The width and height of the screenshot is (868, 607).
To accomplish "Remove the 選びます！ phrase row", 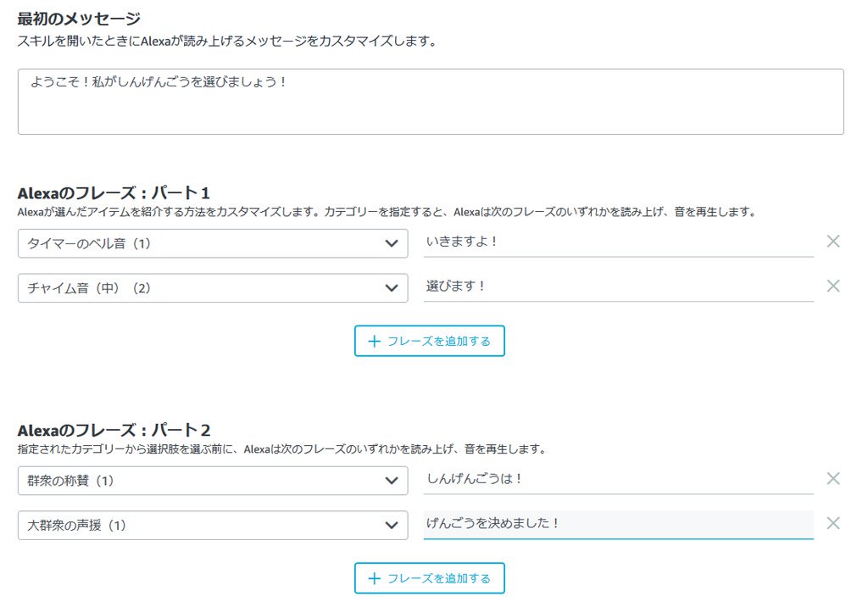I will (x=832, y=286).
